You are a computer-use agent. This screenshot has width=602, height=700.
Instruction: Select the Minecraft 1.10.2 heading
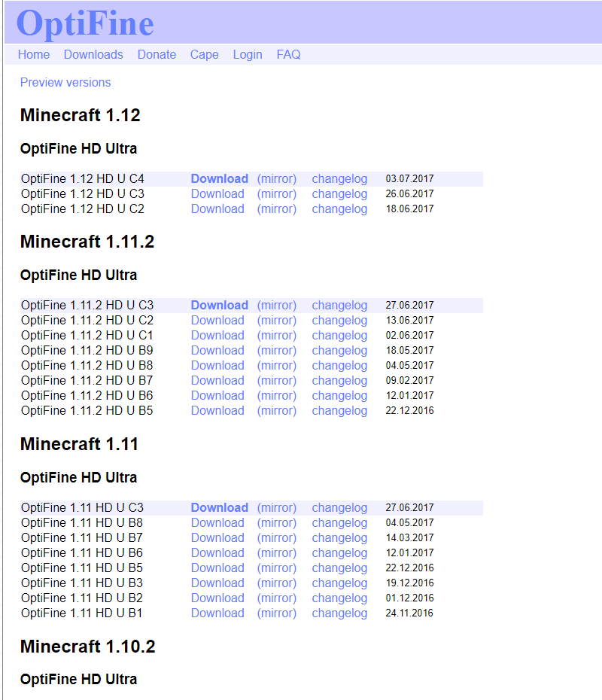[x=88, y=647]
